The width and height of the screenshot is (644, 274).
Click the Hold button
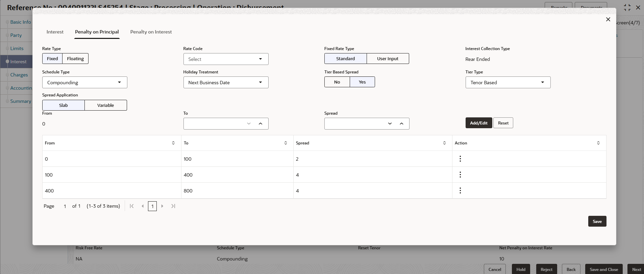coord(521,269)
